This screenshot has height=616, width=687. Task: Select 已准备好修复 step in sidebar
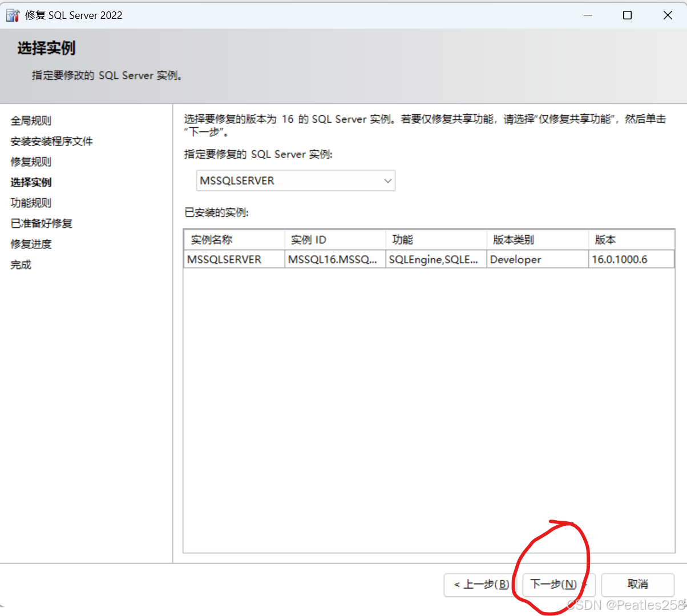click(41, 223)
